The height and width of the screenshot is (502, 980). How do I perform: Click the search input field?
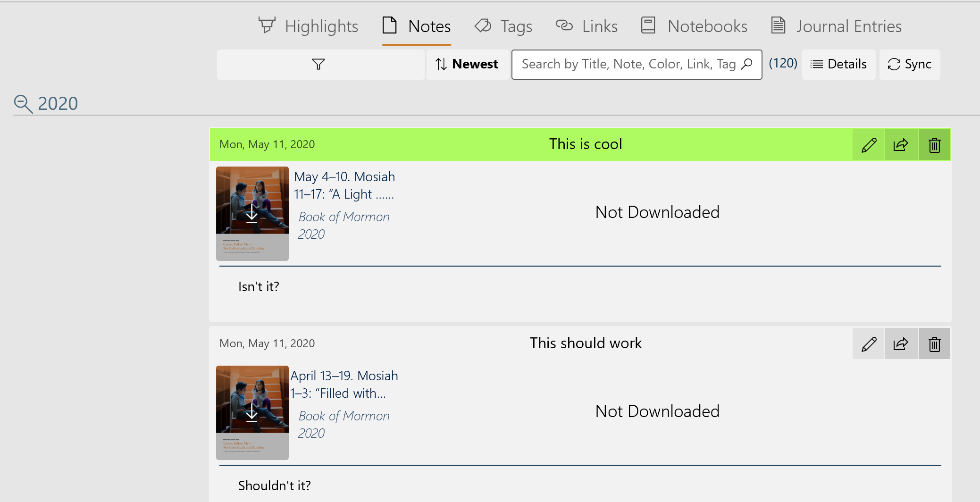click(x=628, y=64)
